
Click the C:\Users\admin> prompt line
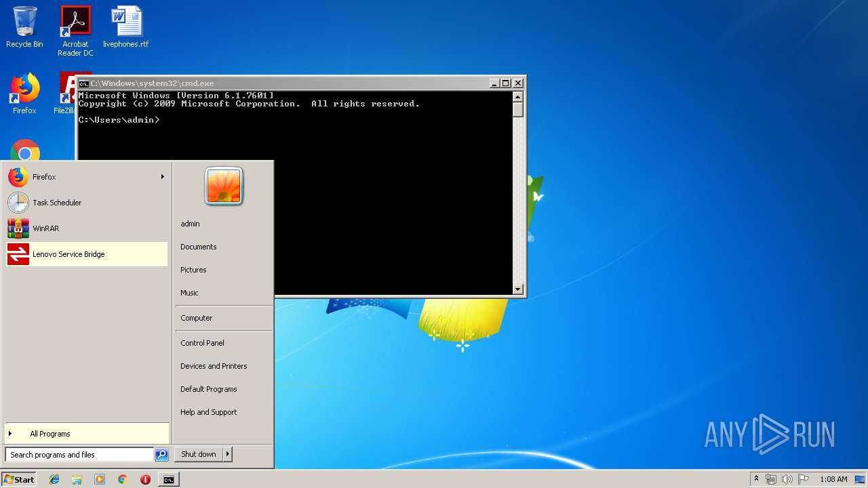pyautogui.click(x=119, y=120)
